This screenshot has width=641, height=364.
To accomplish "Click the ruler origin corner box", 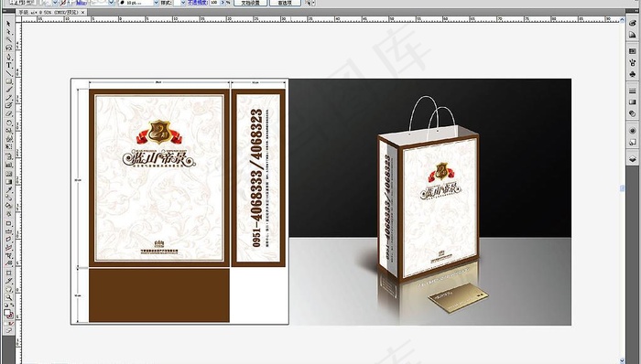I will [18, 19].
